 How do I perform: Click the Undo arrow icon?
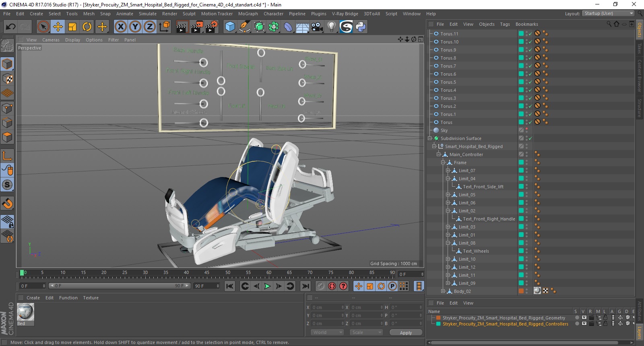click(11, 27)
